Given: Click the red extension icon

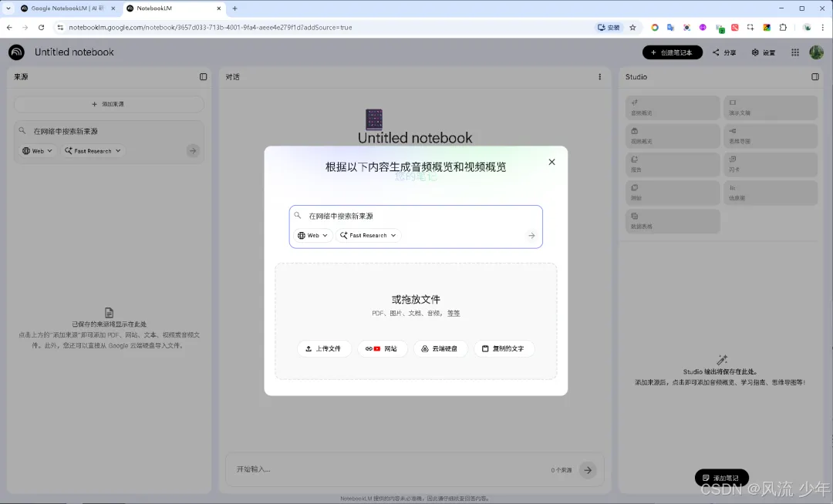Looking at the screenshot, I should [735, 28].
